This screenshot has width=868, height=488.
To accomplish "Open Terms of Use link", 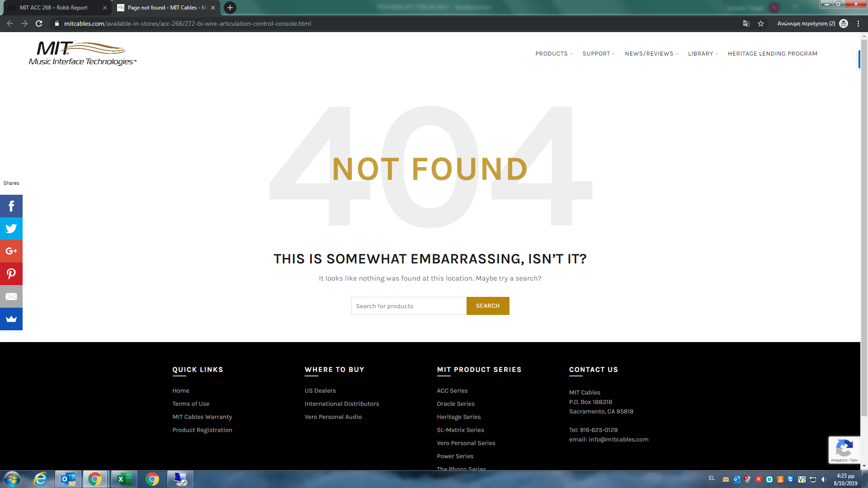I will (x=191, y=404).
